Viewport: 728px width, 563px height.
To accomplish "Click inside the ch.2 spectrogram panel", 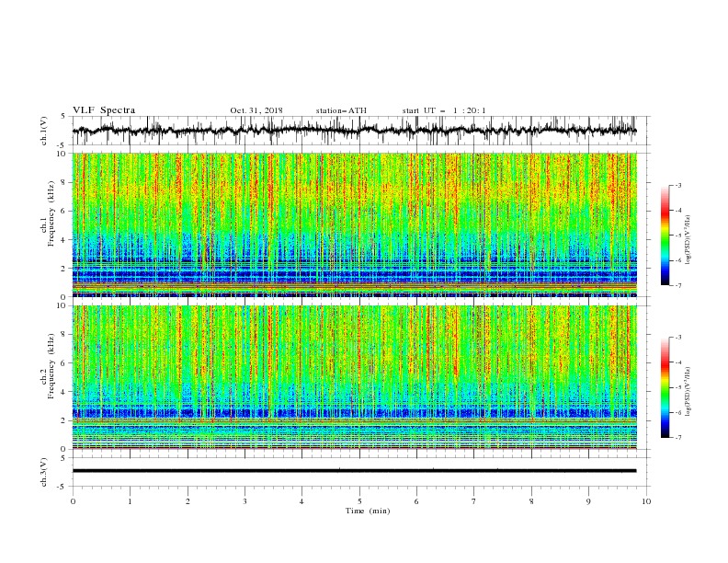I will 355,377.
